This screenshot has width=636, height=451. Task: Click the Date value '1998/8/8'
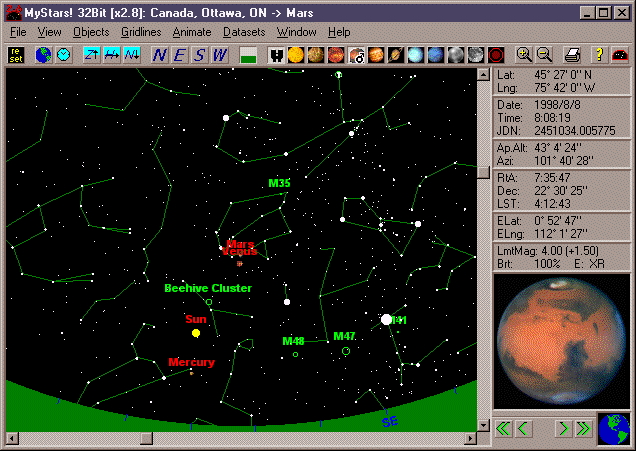(x=557, y=105)
